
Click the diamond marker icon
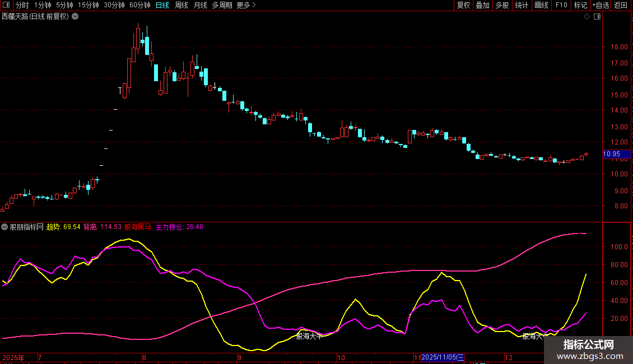coord(587,17)
